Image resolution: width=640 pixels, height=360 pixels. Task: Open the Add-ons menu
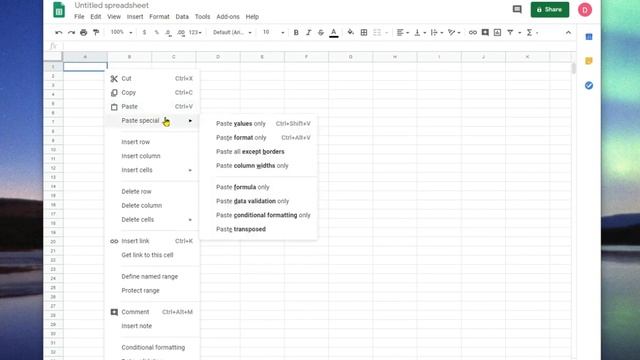pos(228,17)
